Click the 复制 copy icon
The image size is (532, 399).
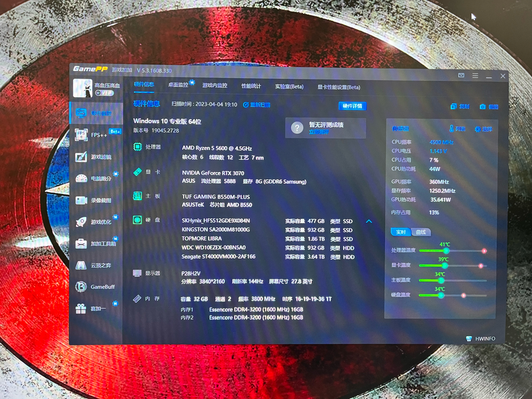click(x=460, y=106)
